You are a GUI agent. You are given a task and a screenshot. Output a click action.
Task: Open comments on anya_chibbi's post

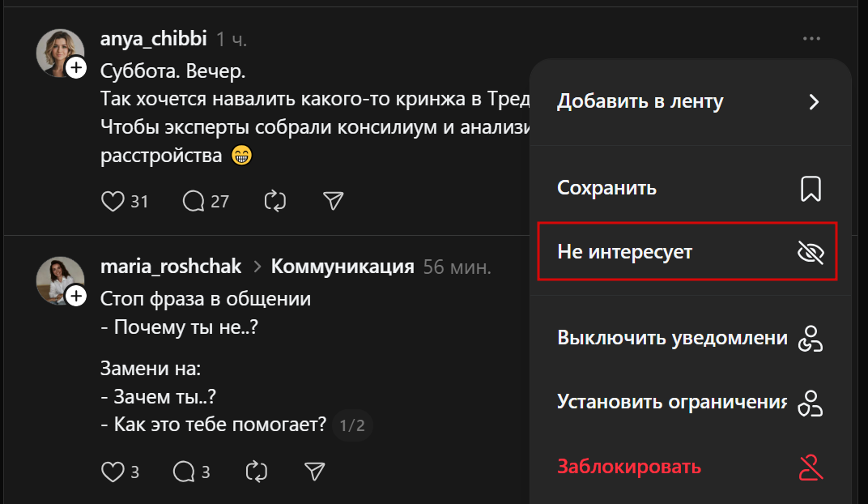[x=194, y=201]
